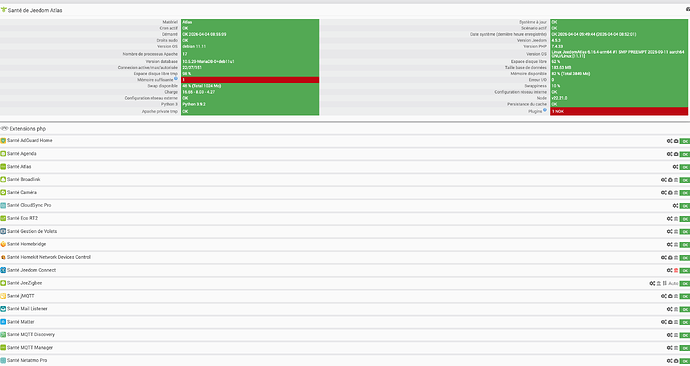Click the blue info icon next to Mémoire suffisante
This screenshot has height=366, width=690.
[176, 79]
